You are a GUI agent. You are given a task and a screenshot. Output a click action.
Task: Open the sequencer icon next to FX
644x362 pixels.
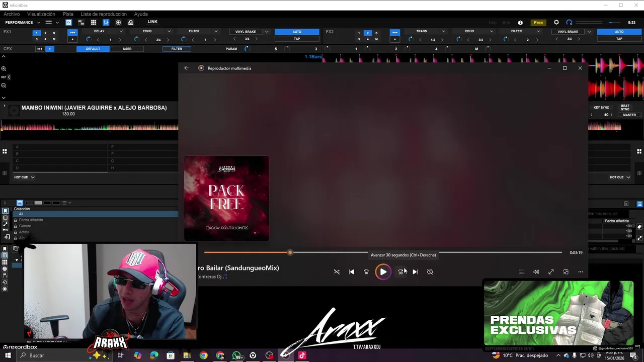point(81,22)
